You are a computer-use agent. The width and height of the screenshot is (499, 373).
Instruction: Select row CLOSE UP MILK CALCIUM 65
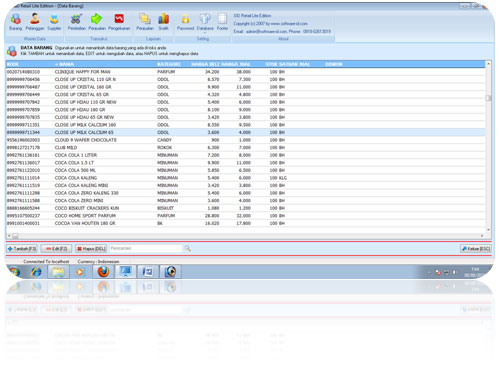coord(246,132)
